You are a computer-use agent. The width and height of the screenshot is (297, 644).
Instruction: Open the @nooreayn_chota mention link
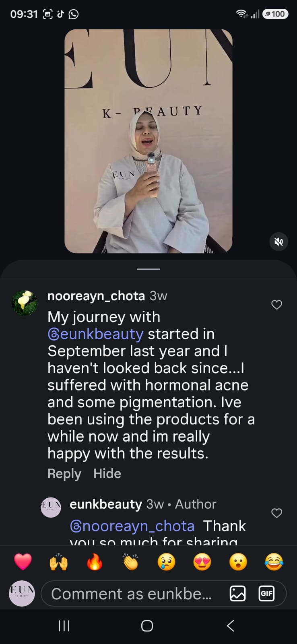[x=132, y=526]
